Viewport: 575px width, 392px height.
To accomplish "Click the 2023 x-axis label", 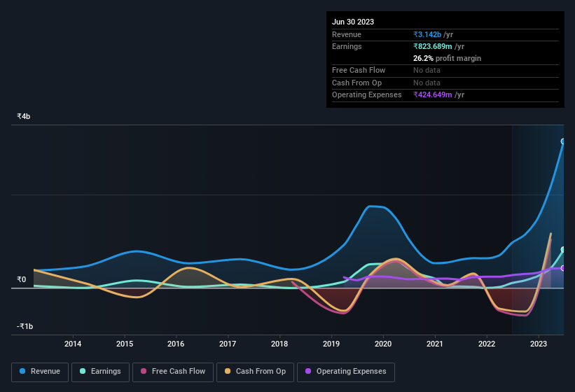I will (x=539, y=344).
